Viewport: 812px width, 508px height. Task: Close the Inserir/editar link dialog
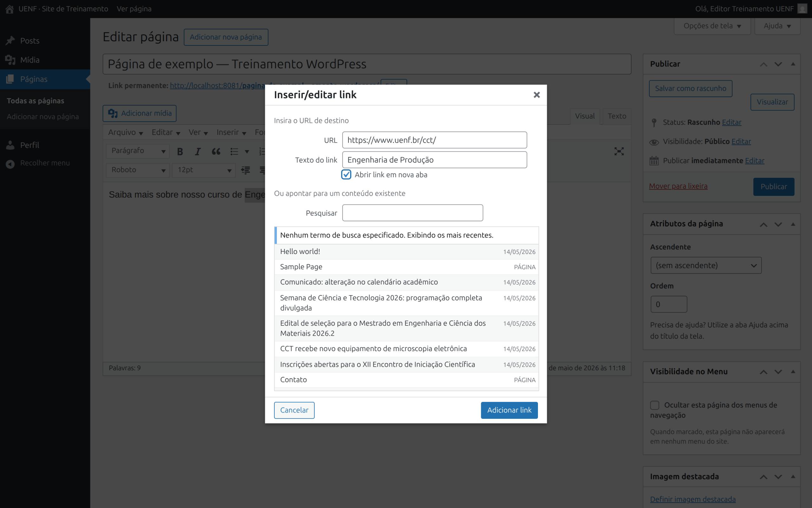pos(537,95)
